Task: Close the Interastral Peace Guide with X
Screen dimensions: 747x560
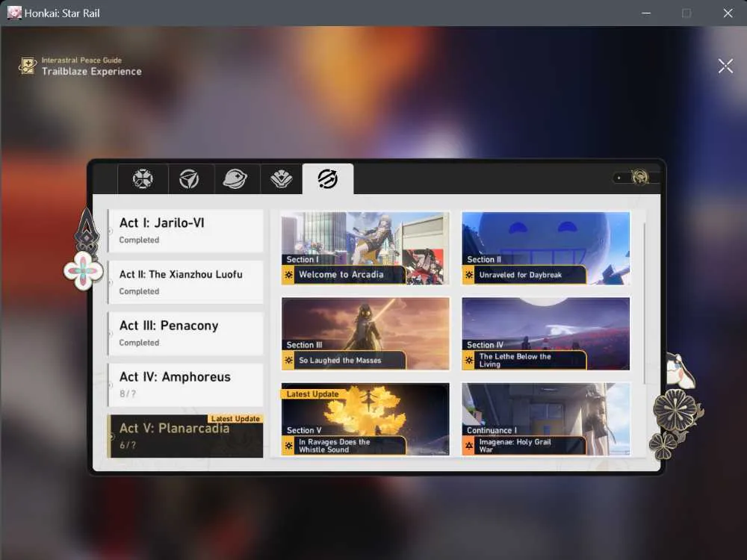Action: point(725,66)
